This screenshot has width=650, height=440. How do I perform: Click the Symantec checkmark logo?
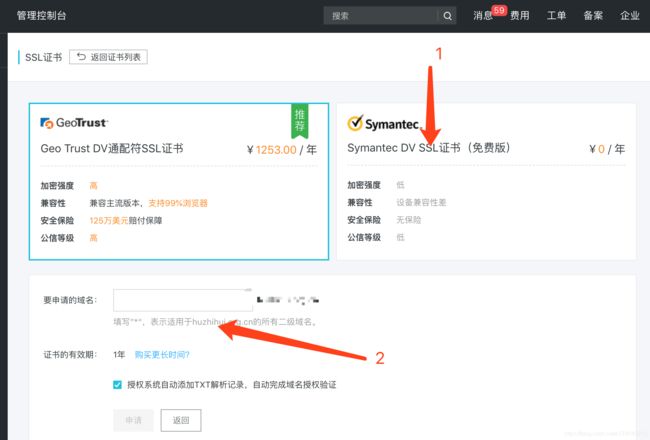(x=355, y=123)
